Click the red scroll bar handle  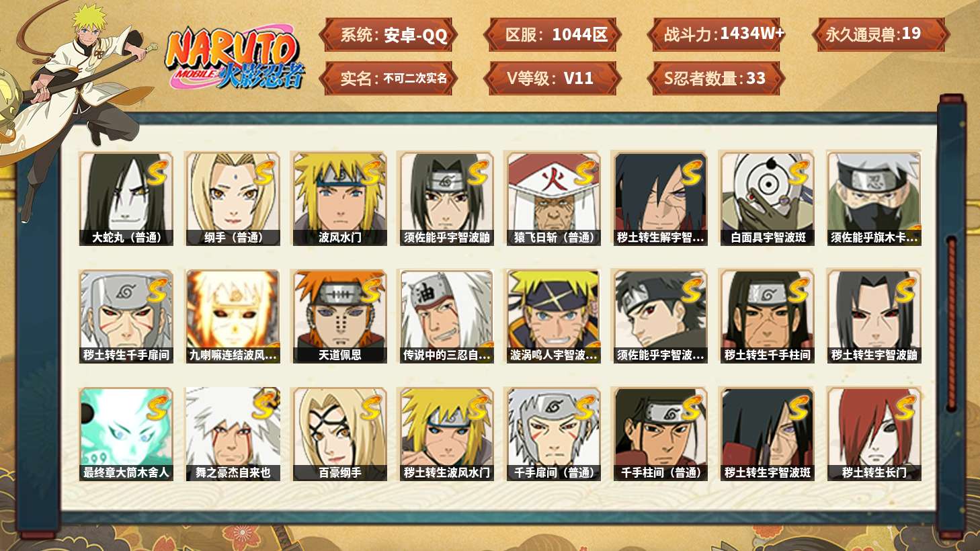951,323
